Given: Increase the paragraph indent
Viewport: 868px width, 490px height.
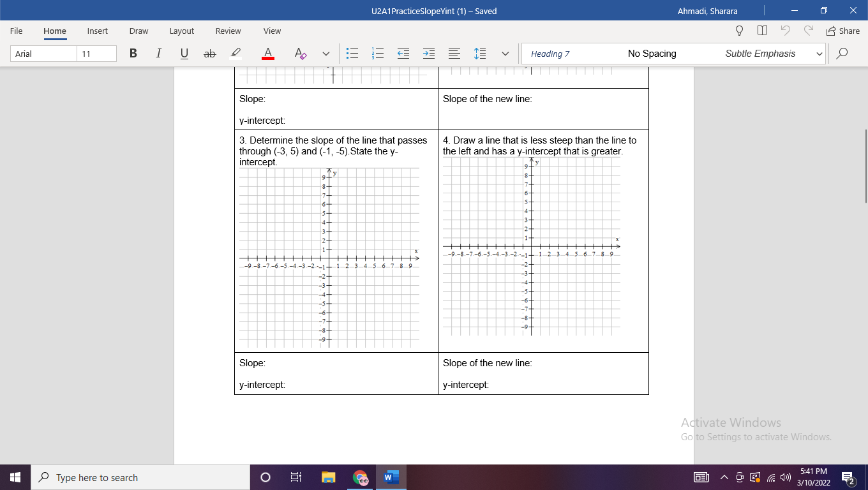Looking at the screenshot, I should (x=428, y=54).
